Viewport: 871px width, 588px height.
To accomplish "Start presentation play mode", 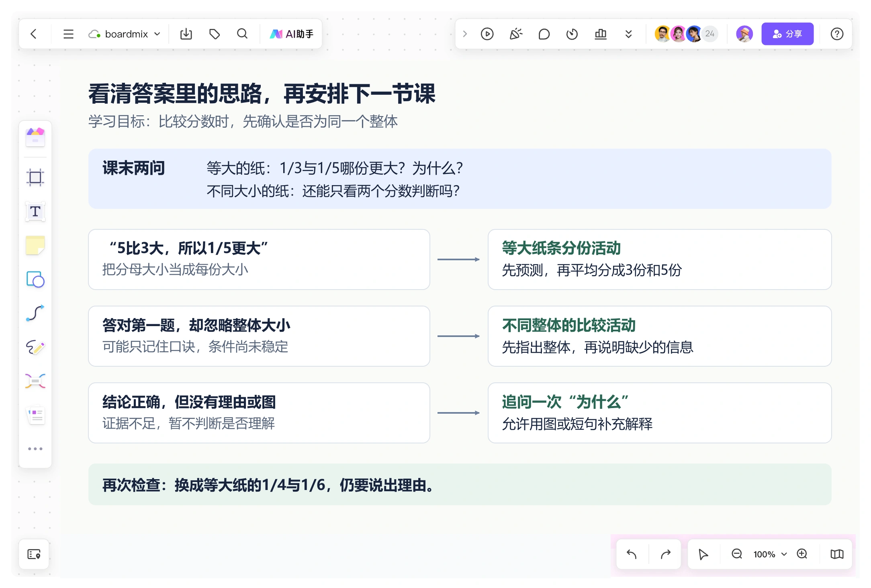I will coord(487,34).
